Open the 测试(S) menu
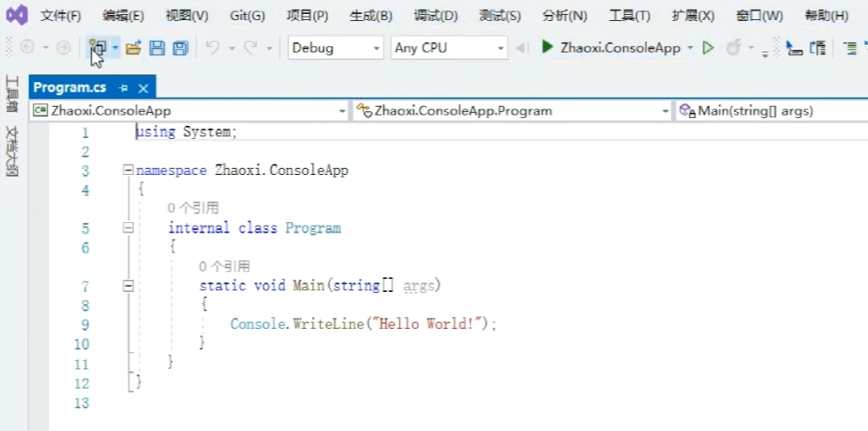 point(500,16)
